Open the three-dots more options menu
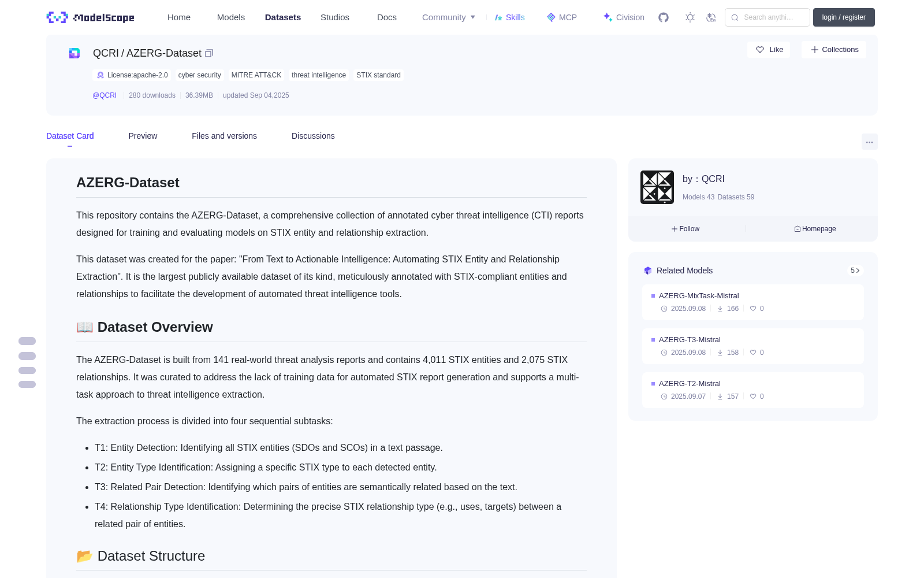The width and height of the screenshot is (924, 578). tap(869, 142)
